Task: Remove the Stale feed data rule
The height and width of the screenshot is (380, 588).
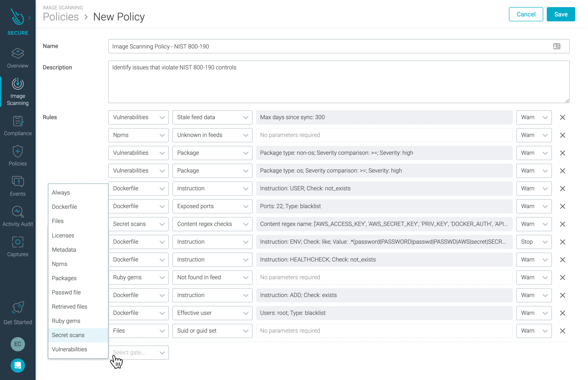Action: [562, 117]
